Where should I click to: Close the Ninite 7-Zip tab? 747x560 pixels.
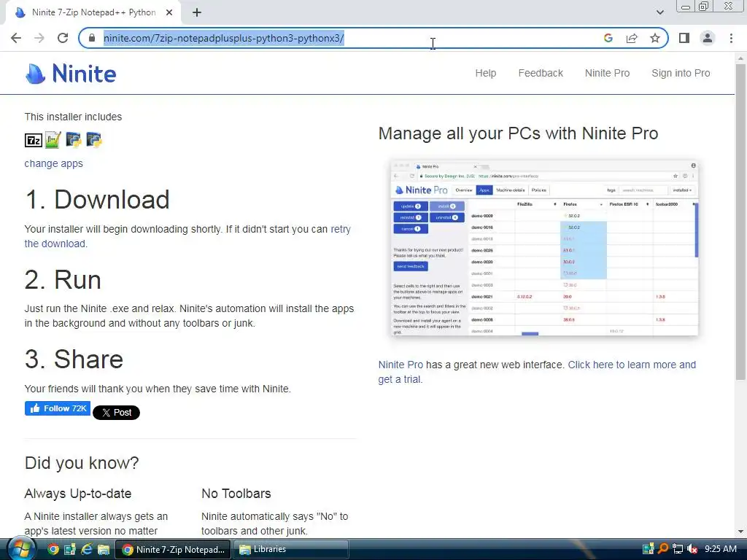[x=169, y=13]
